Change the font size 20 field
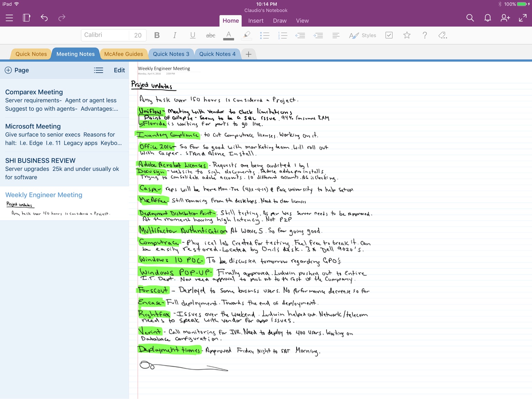The height and width of the screenshot is (399, 532). coord(138,35)
